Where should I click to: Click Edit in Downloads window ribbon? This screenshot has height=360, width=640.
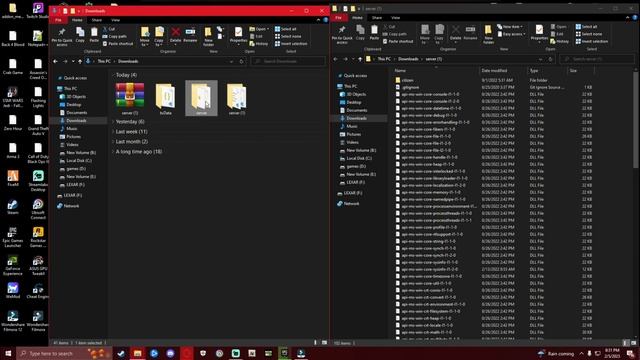click(256, 36)
